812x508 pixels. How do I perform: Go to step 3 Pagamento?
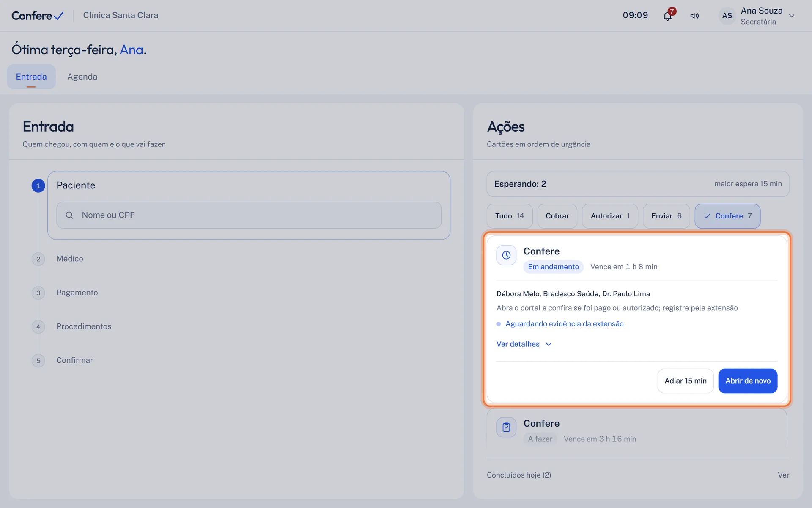(x=77, y=293)
